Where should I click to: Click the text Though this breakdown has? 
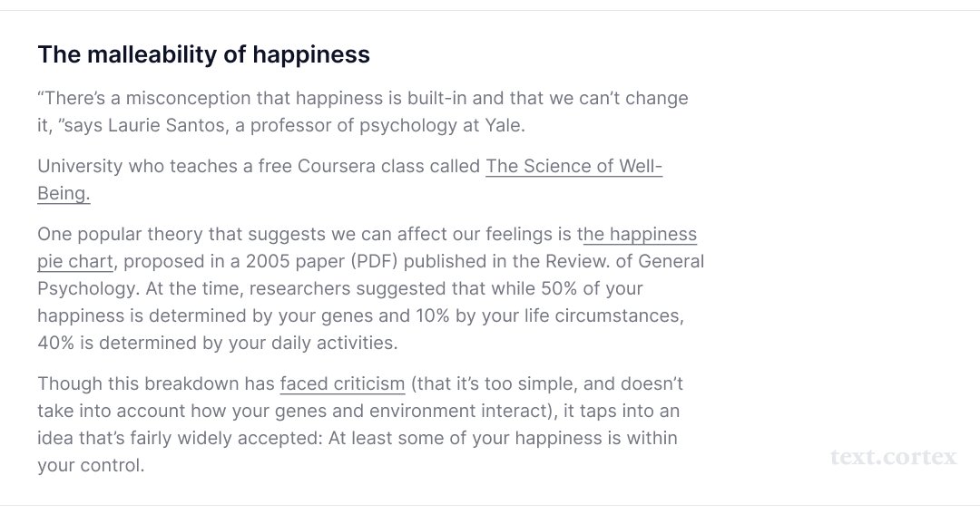(156, 383)
